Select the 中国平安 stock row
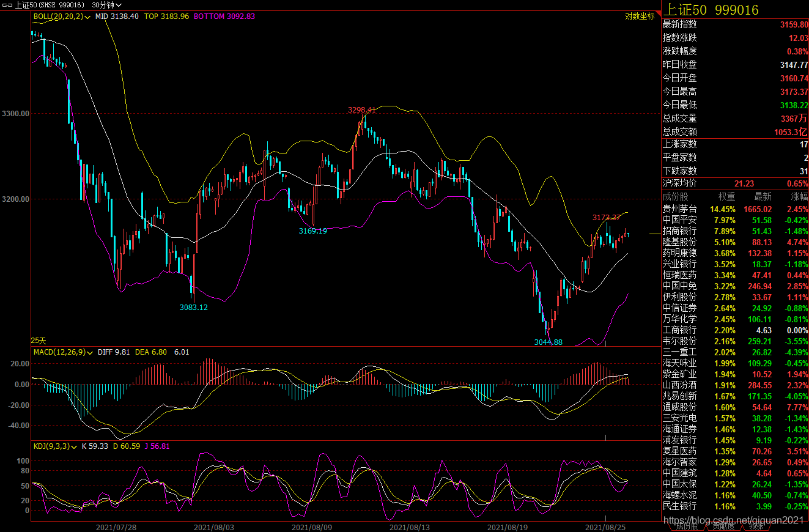The image size is (809, 532). pyautogui.click(x=736, y=220)
